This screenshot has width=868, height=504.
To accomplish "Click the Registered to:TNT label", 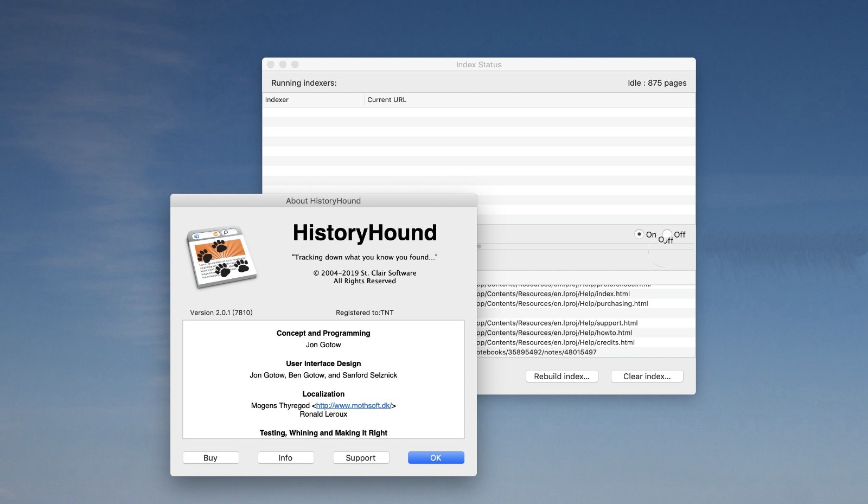I will [x=365, y=312].
